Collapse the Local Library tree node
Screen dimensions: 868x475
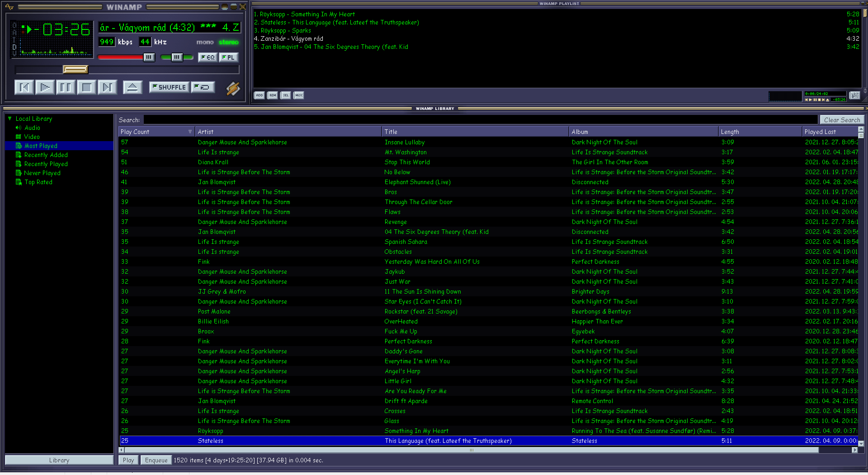[10, 119]
